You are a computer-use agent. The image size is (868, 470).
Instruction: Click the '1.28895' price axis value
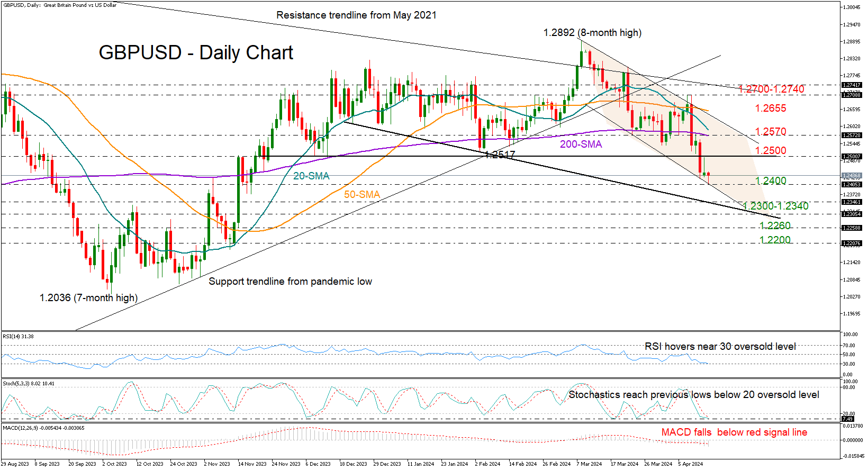click(x=852, y=41)
